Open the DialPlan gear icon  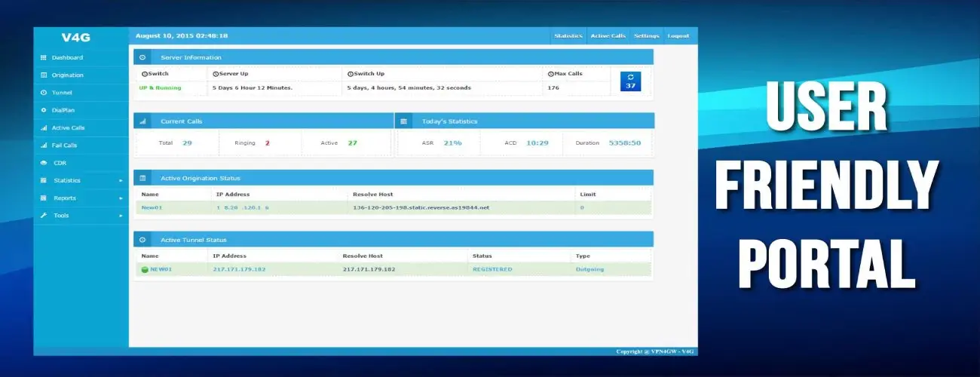44,110
